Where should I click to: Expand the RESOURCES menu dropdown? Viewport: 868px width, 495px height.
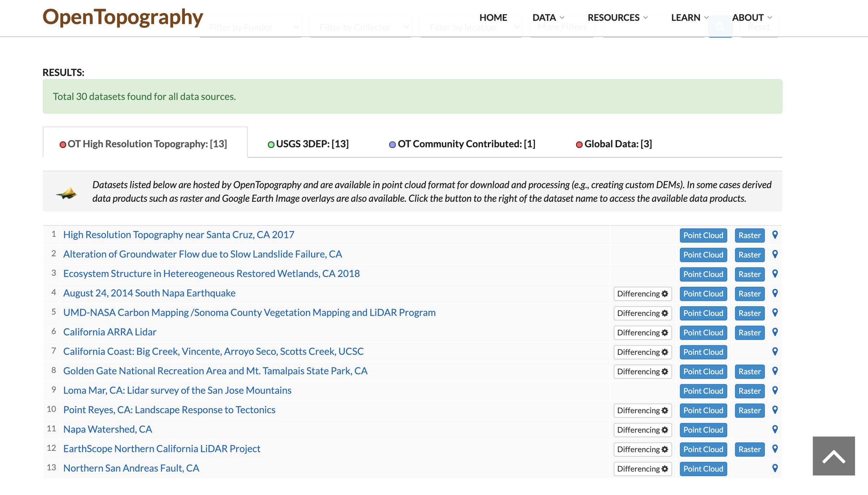pos(617,17)
